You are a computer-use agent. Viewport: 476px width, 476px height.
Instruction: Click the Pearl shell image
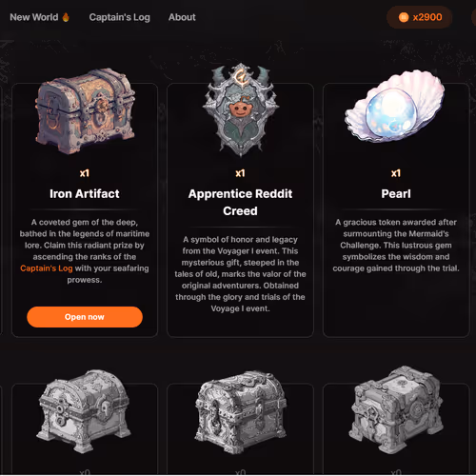coord(395,107)
